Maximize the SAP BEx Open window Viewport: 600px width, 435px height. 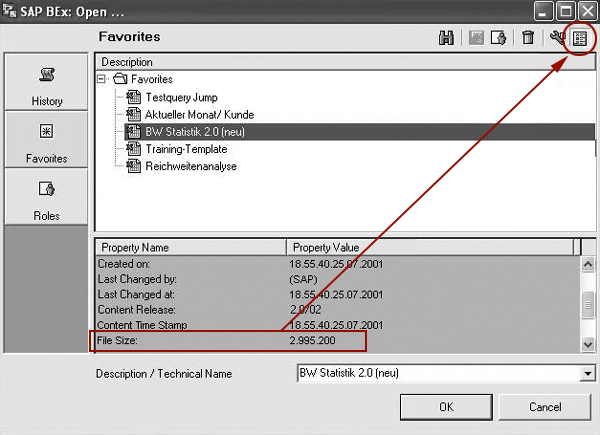point(566,11)
